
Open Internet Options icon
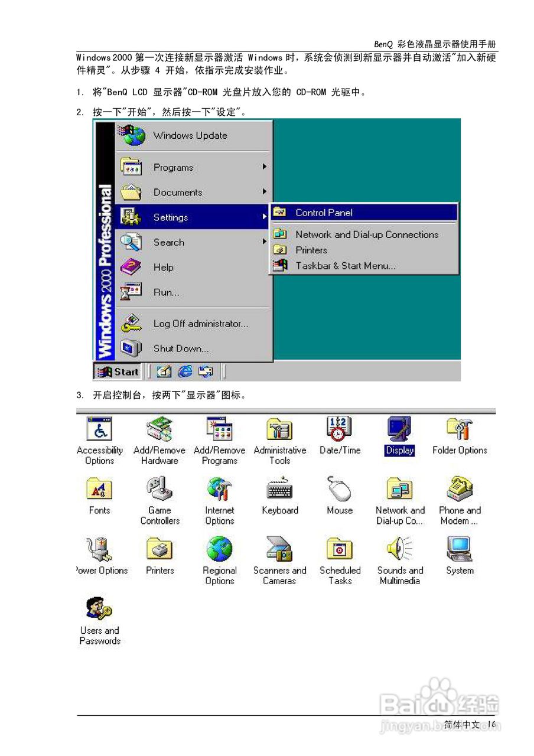pyautogui.click(x=219, y=490)
